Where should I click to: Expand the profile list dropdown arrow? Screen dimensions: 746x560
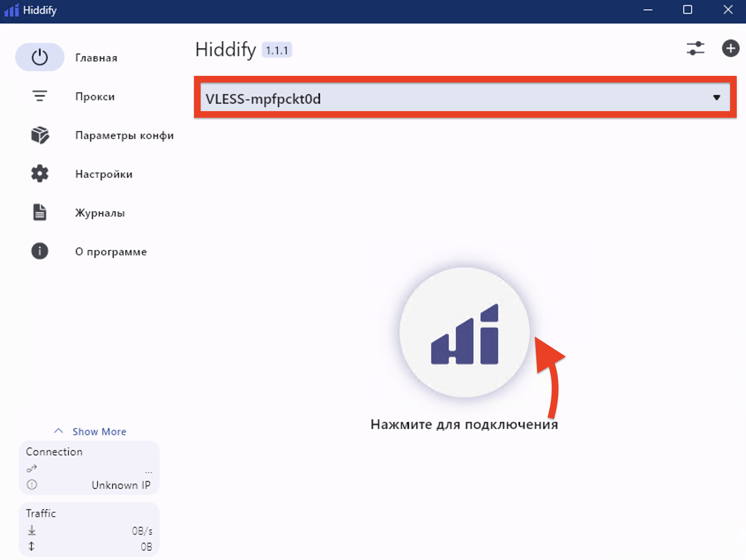(x=716, y=97)
